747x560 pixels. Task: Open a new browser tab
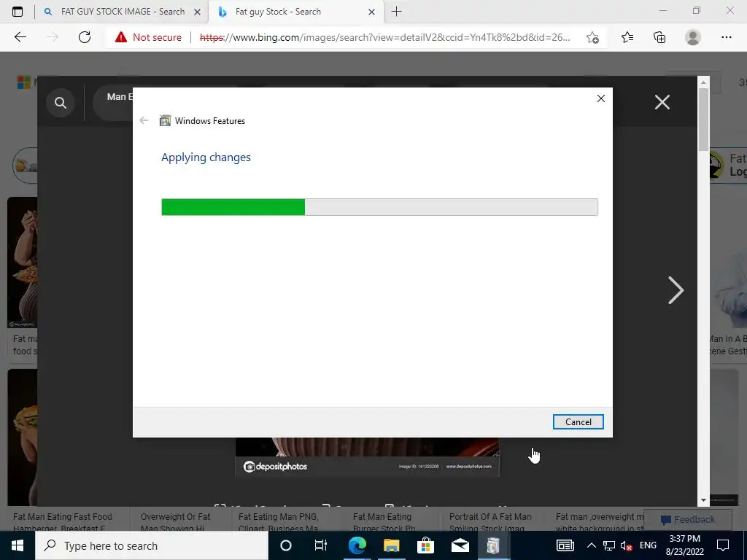tap(396, 12)
